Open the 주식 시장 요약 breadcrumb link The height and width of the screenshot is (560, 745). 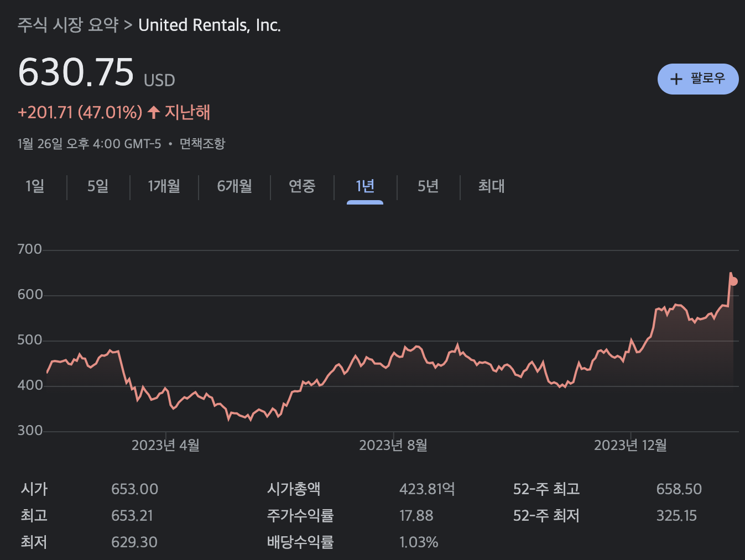point(68,25)
